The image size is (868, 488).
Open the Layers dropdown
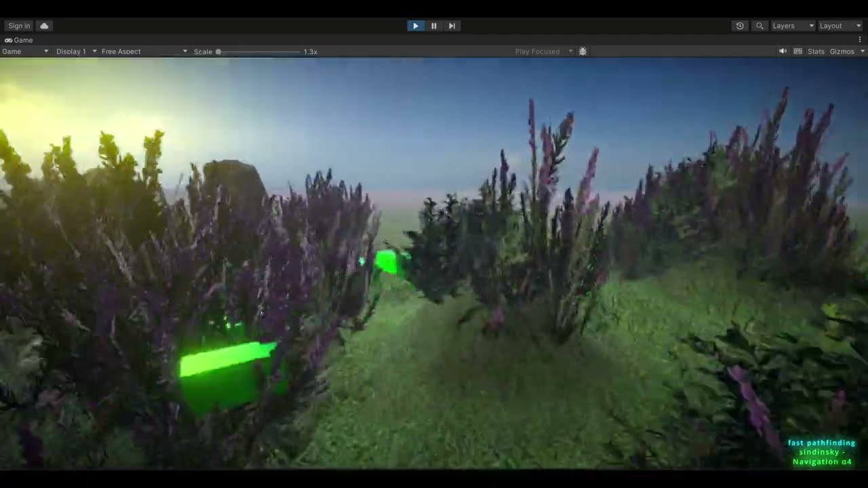(793, 26)
